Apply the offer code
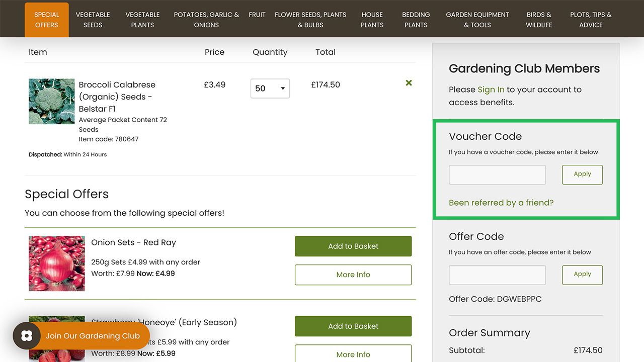The height and width of the screenshot is (362, 644). pos(582,275)
